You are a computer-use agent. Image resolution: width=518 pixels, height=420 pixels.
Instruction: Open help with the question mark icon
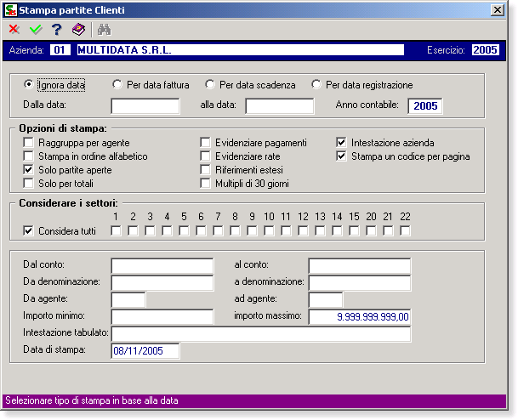[57, 30]
